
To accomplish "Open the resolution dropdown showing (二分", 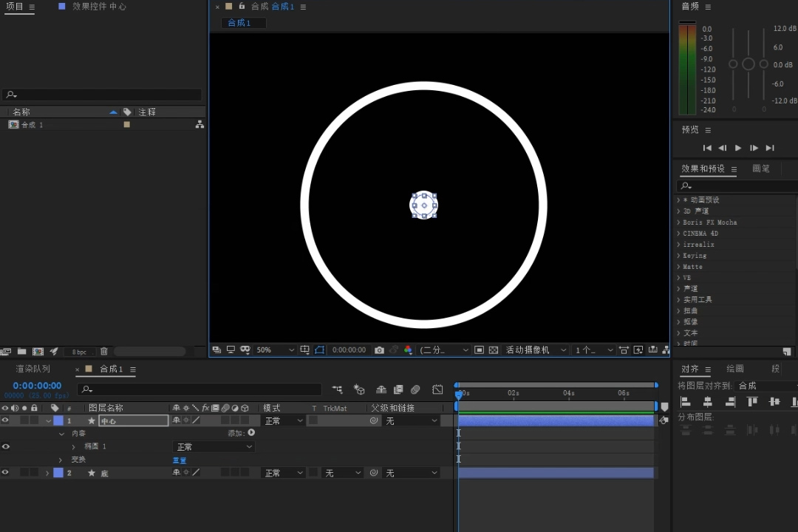I will click(443, 349).
